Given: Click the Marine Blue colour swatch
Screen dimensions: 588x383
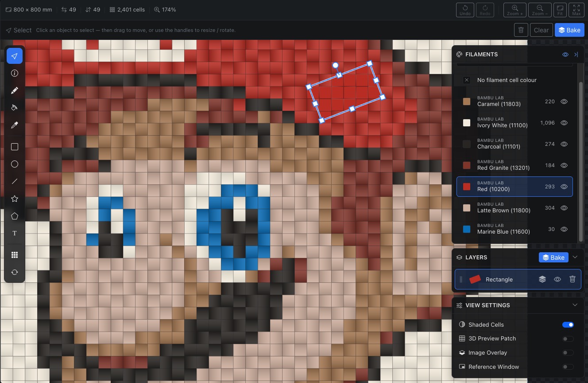Looking at the screenshot, I should [467, 229].
